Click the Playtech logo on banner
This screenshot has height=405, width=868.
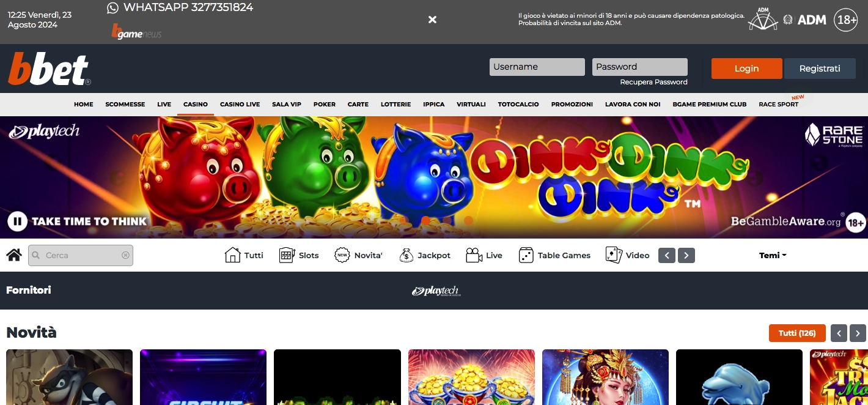[x=44, y=132]
